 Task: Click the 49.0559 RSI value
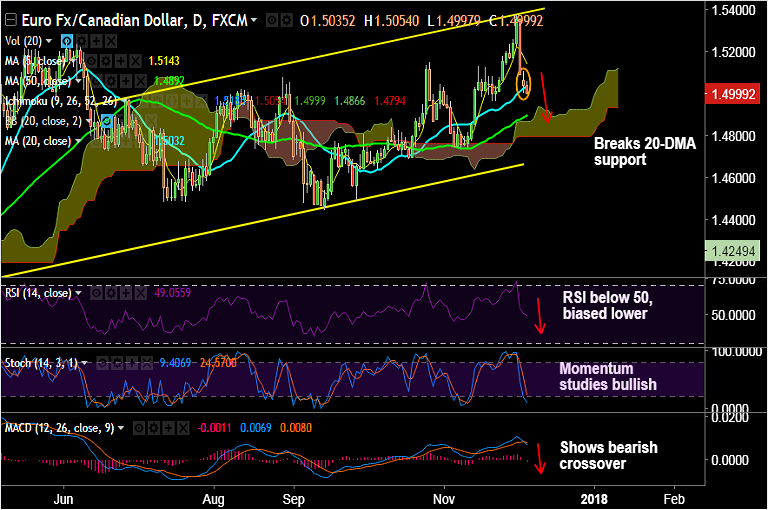point(172,293)
